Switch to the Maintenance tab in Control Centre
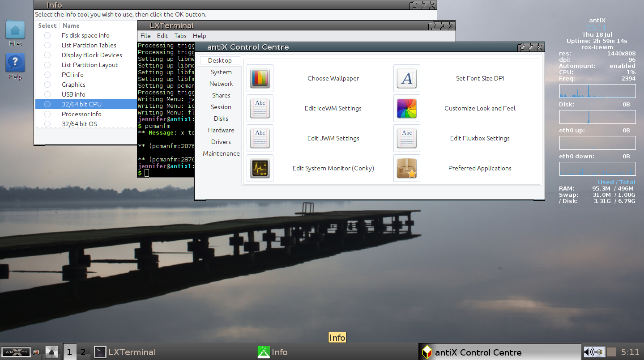 pos(221,153)
